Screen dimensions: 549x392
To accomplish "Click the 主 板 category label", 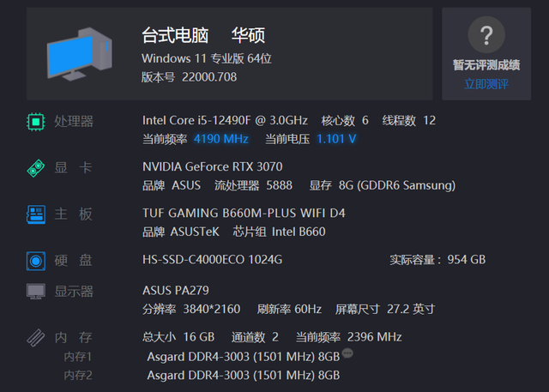I will coord(73,214).
